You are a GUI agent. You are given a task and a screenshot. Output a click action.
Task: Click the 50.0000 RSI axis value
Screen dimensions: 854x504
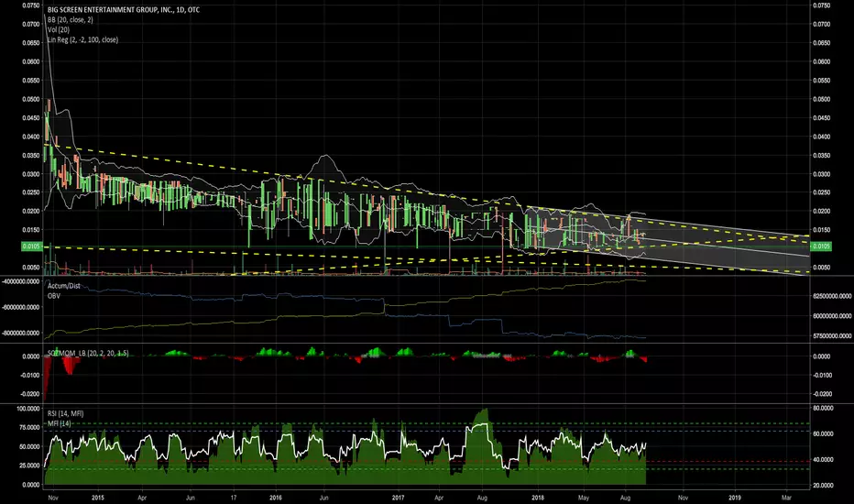click(30, 446)
